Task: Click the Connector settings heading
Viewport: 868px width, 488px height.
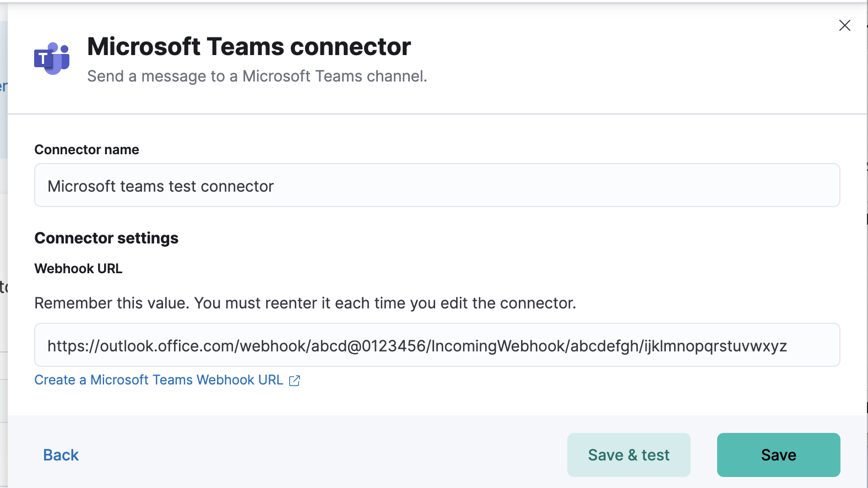Action: tap(106, 238)
